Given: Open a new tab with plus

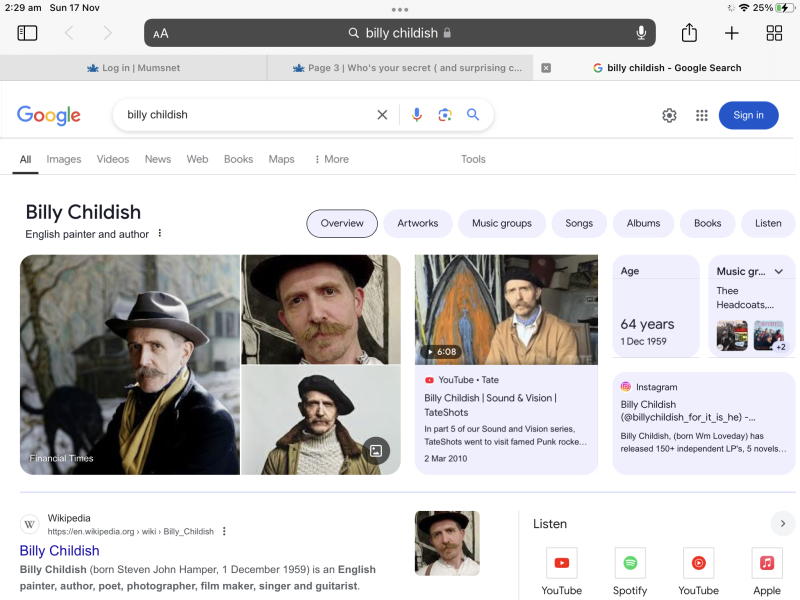Looking at the screenshot, I should (732, 33).
